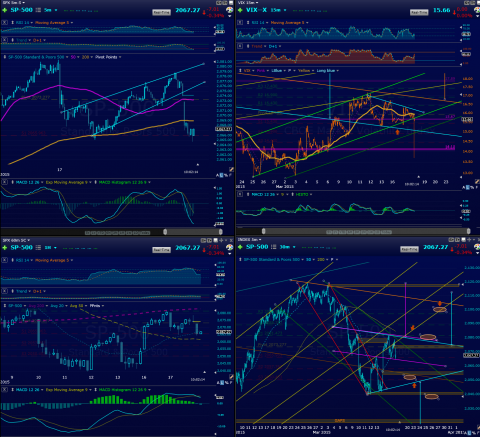Viewport: 480px width, 437px height.
Task: Close Trend subchart in 1H panel
Action: pyautogui.click(x=4, y=291)
